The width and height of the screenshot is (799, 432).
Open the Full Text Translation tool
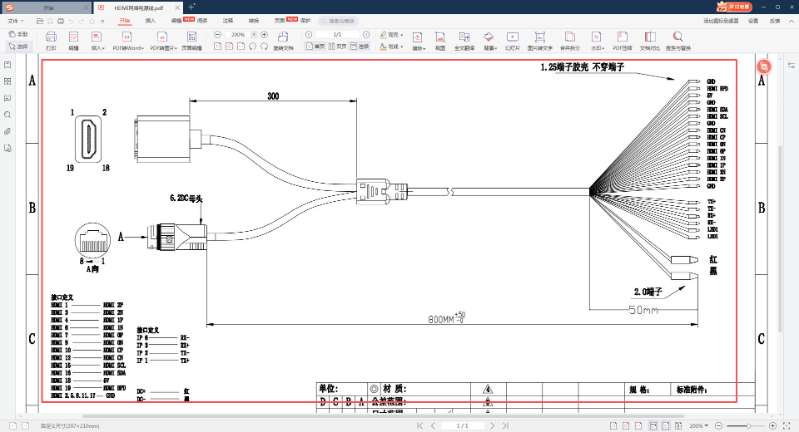pos(464,44)
